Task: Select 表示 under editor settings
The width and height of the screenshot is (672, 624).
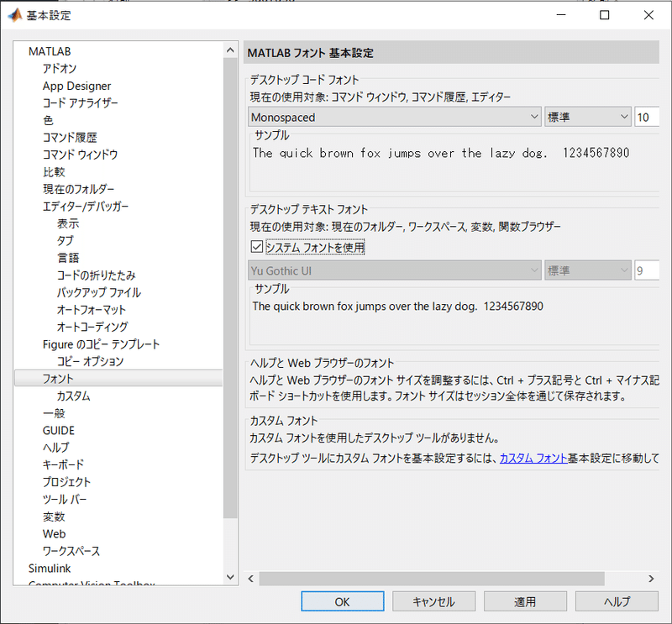Action: [68, 223]
